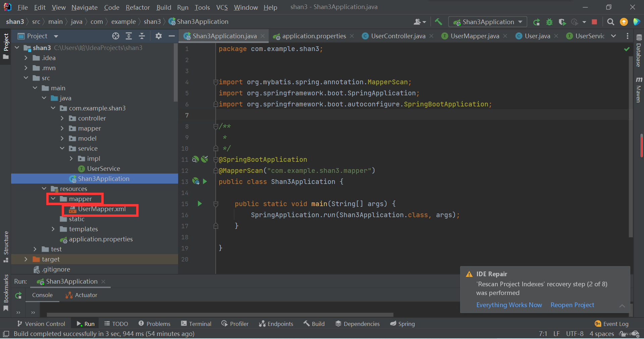Collapse the src folder
Image resolution: width=644 pixels, height=339 pixels.
(x=26, y=78)
